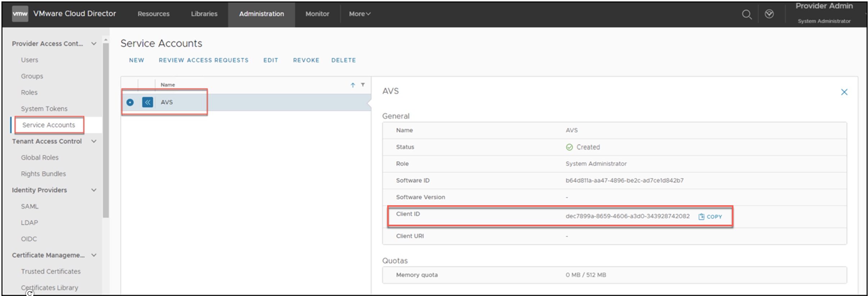Collapse Tenant Access Control section
The image size is (868, 296).
click(94, 141)
